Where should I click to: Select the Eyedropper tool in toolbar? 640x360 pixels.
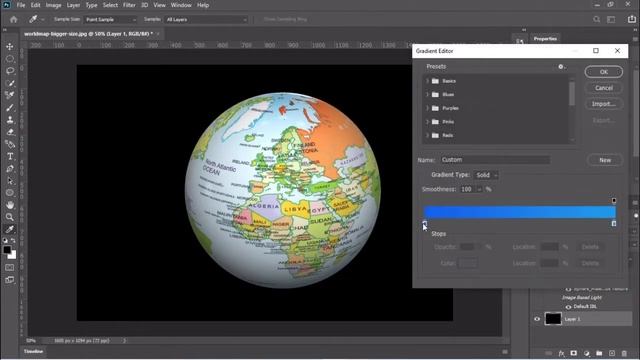coord(10,229)
